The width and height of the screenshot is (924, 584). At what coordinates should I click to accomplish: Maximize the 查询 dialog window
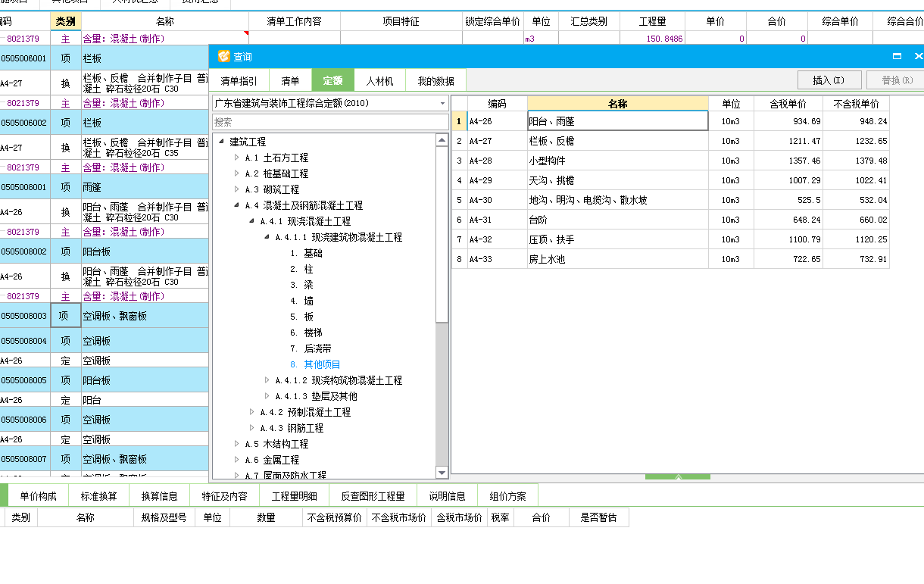(897, 56)
